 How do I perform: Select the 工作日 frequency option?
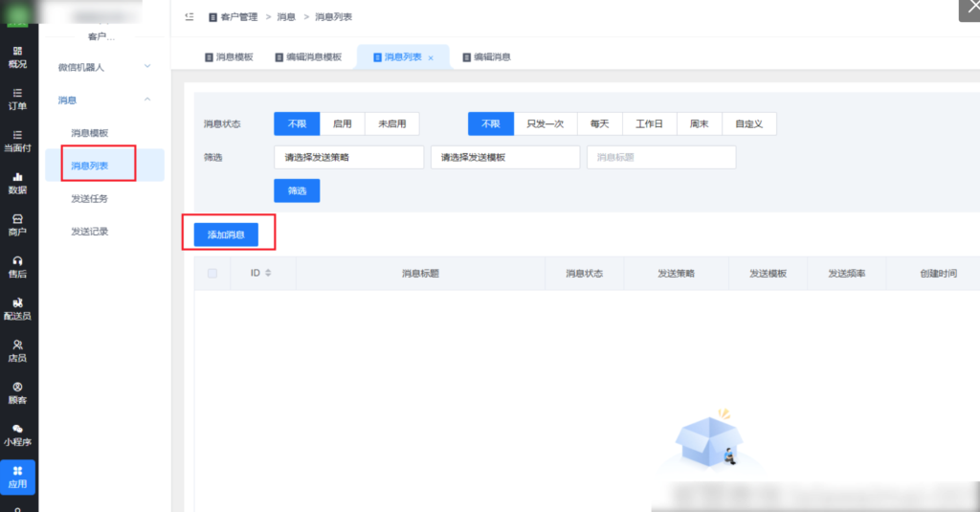(x=650, y=123)
